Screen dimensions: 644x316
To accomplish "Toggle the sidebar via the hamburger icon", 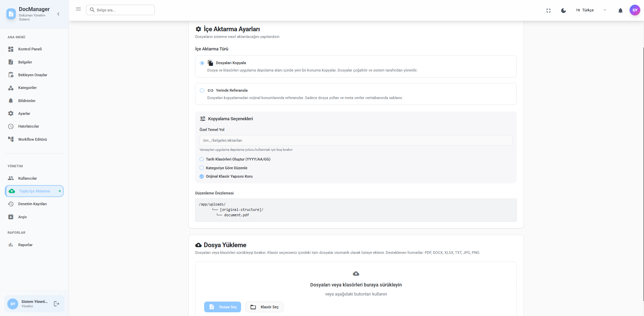I will (78, 9).
